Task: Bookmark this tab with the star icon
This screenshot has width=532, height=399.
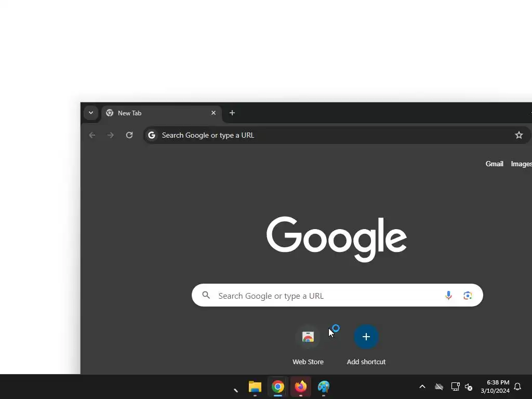Action: (519, 135)
